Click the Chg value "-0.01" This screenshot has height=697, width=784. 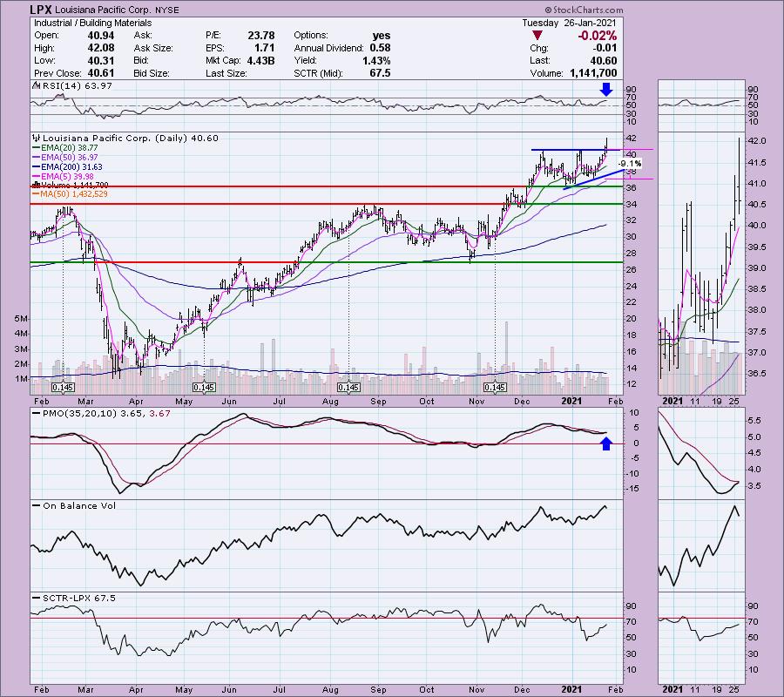605,48
